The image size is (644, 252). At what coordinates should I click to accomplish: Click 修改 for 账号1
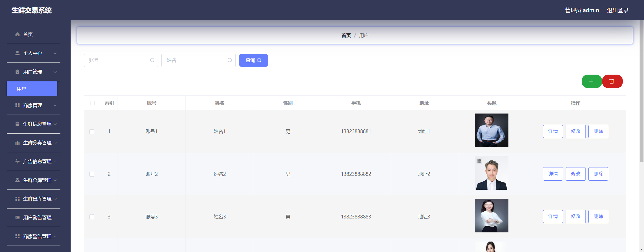coord(576,132)
